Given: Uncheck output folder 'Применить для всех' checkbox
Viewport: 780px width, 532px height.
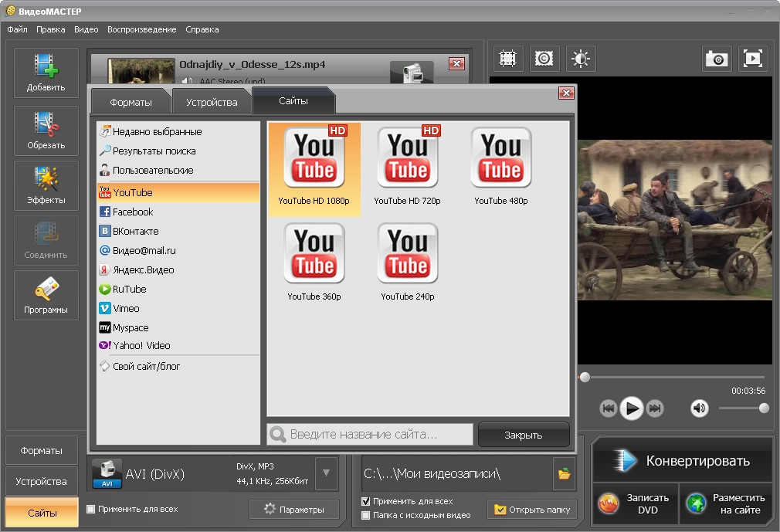Looking at the screenshot, I should [366, 501].
